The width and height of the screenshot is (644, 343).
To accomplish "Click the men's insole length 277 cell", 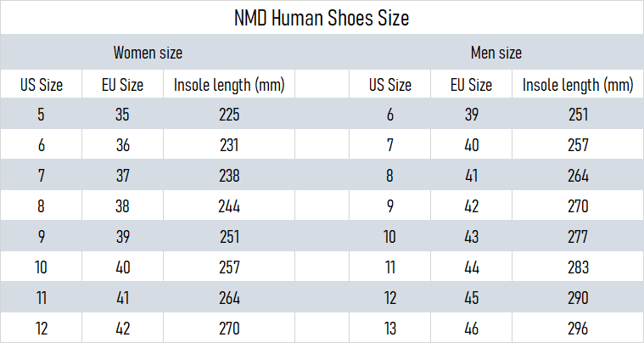I will coord(578,237).
